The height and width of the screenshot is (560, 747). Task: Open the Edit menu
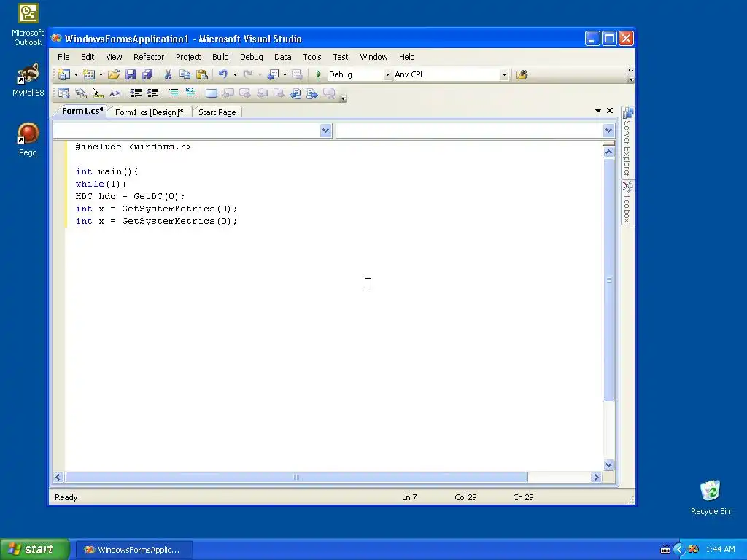pyautogui.click(x=88, y=57)
